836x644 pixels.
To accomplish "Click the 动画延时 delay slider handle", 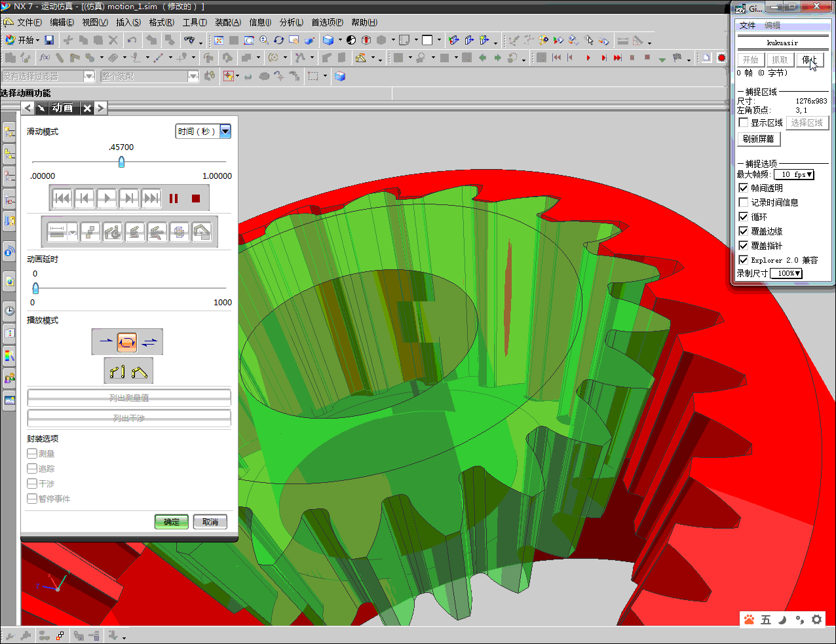I will (x=35, y=288).
